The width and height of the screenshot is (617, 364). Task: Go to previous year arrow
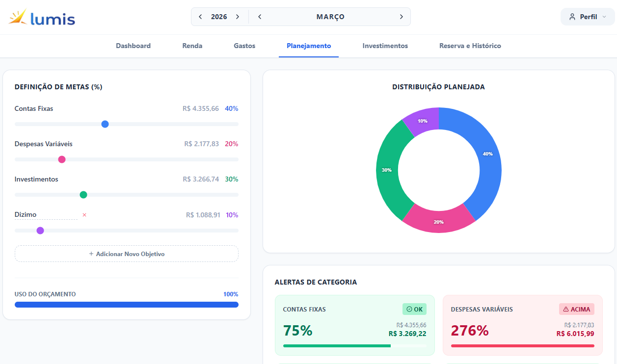tap(200, 17)
